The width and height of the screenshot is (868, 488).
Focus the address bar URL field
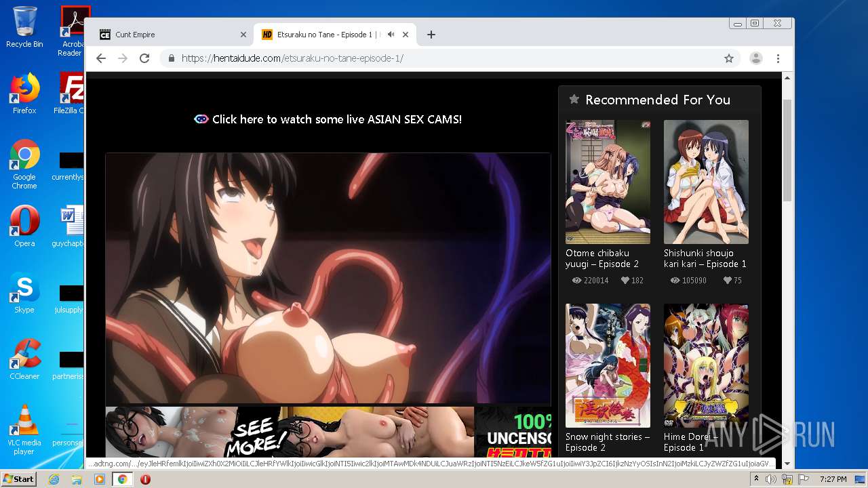(x=448, y=58)
